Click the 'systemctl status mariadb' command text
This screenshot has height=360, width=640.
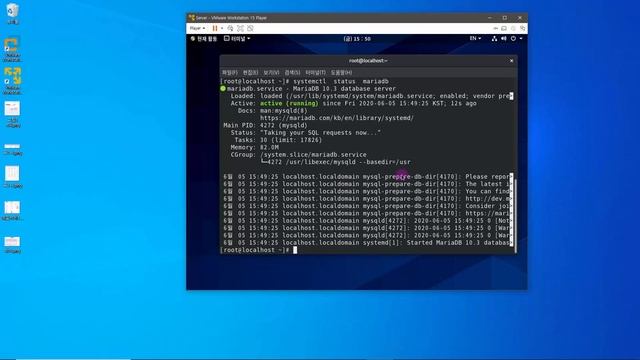pos(341,81)
